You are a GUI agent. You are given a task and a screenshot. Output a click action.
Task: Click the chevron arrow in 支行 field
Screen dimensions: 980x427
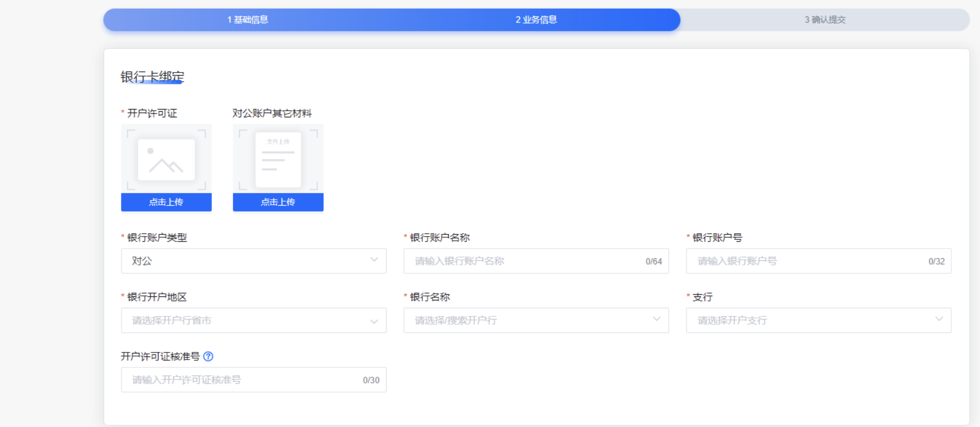pyautogui.click(x=939, y=319)
